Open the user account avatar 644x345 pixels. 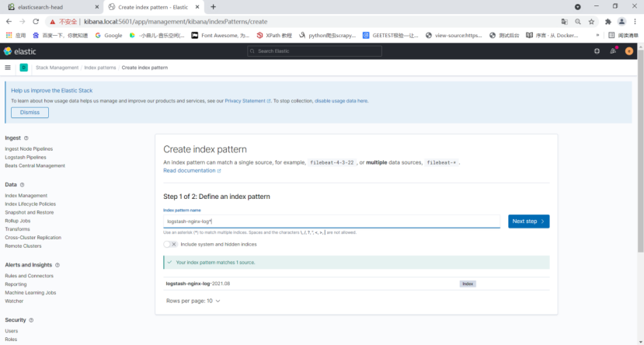click(628, 51)
